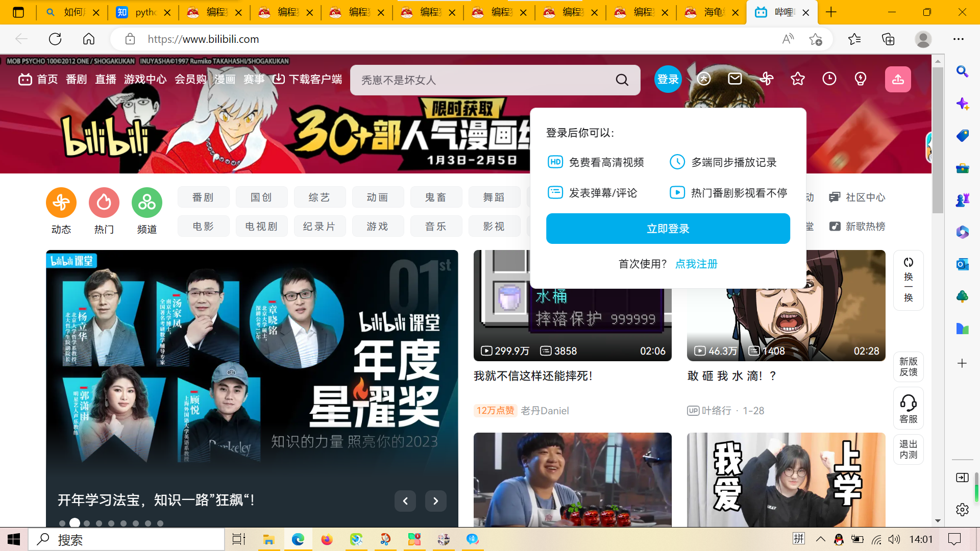Viewport: 980px width, 551px height.
Task: Click the blue 立即登录 button
Action: [x=668, y=229]
